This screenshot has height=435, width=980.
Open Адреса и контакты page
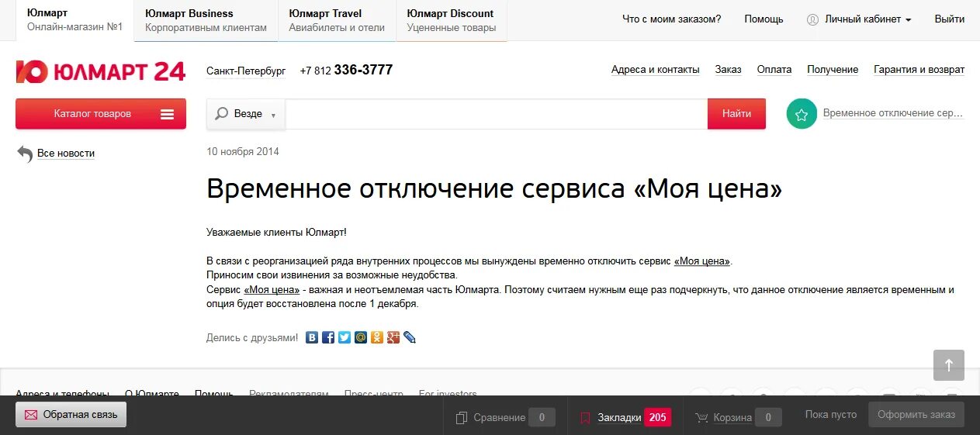click(x=655, y=70)
